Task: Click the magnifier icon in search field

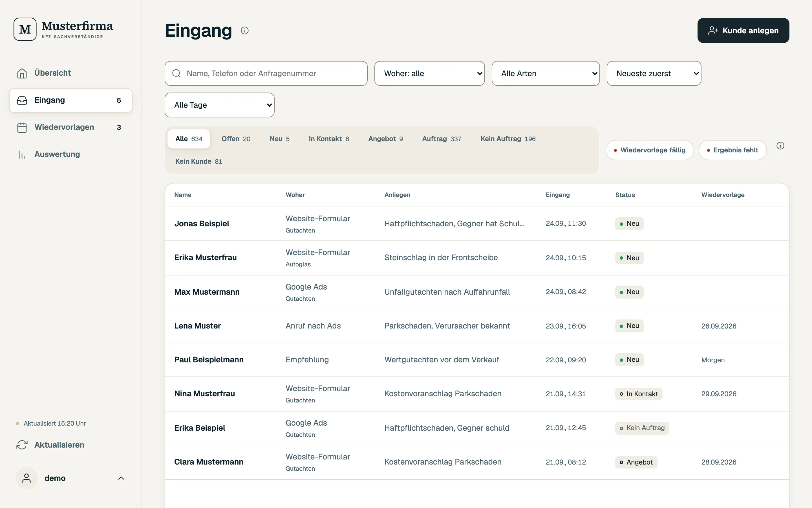Action: click(176, 73)
